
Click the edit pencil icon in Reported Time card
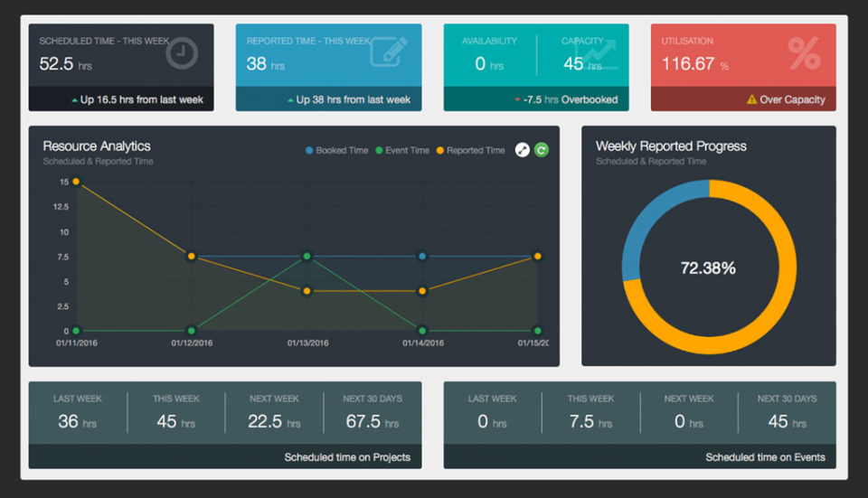pos(389,52)
